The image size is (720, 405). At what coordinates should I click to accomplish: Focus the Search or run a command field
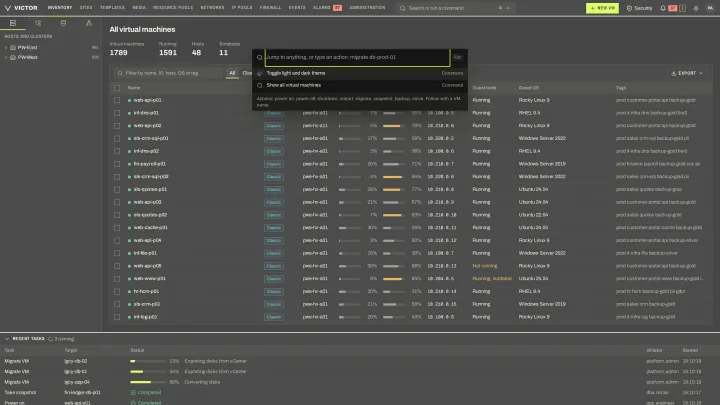(454, 8)
